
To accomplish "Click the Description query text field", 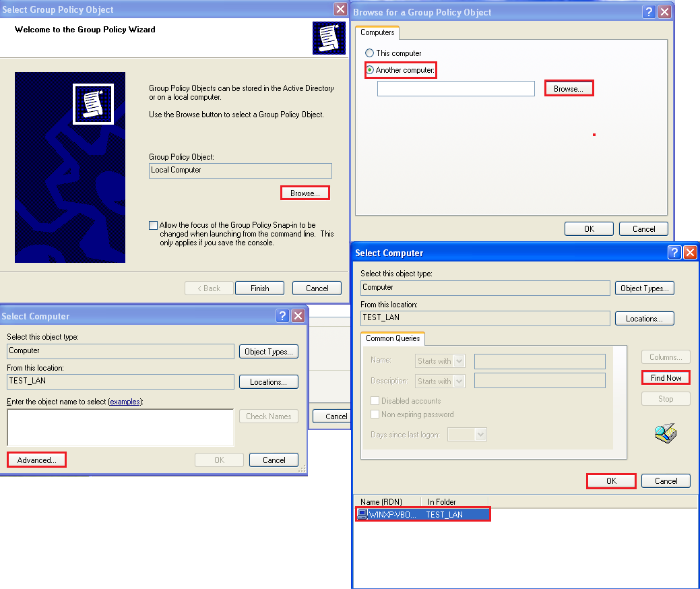I will 540,381.
